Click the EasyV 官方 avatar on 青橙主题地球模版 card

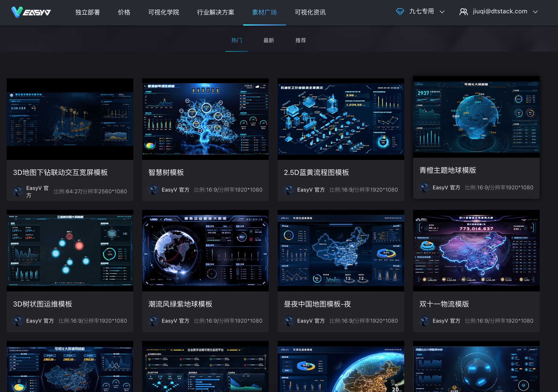[x=424, y=188]
